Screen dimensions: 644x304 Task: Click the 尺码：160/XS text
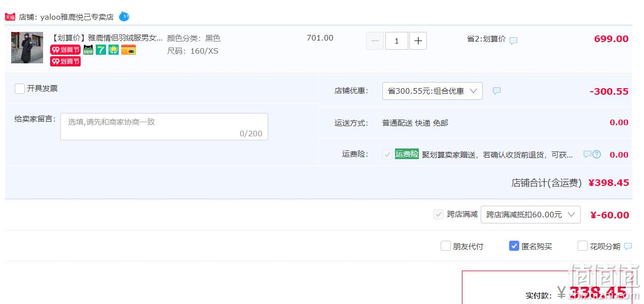tap(193, 51)
